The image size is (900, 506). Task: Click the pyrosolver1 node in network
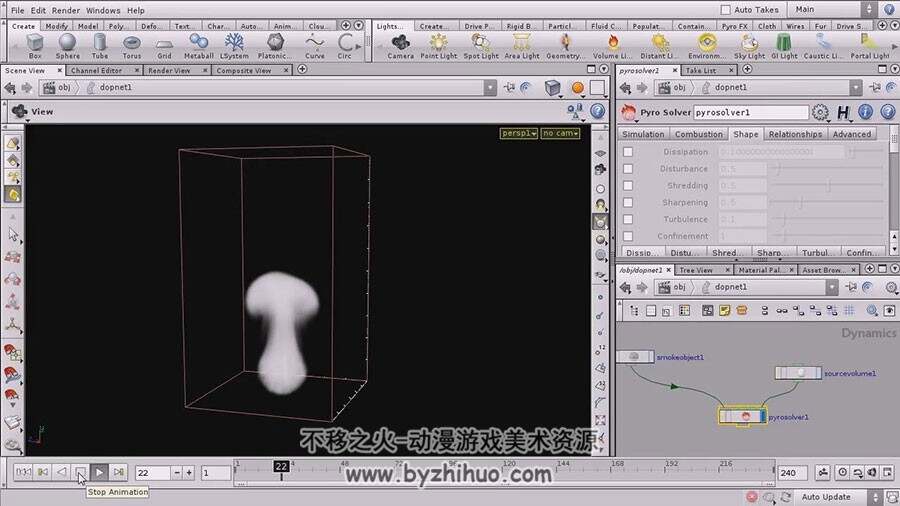tap(742, 417)
